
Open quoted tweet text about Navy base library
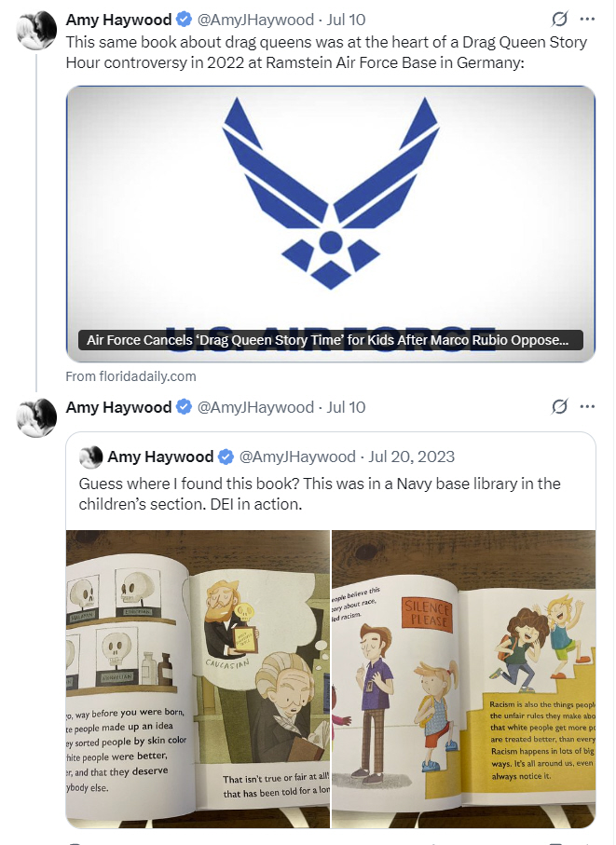click(320, 494)
